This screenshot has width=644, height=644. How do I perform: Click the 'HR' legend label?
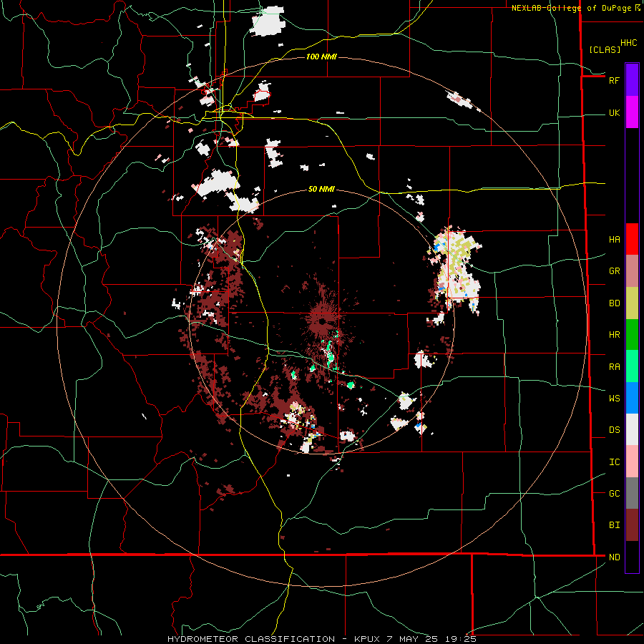click(614, 335)
